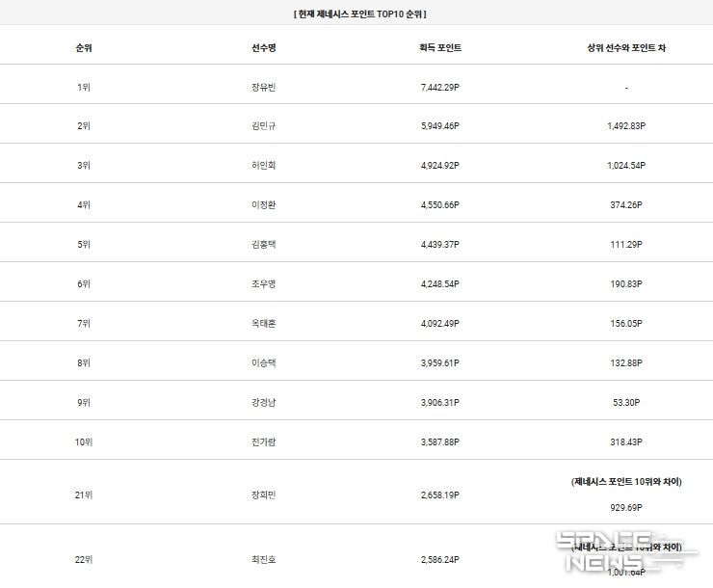Select player name 허인회
The image size is (713, 588).
tap(264, 166)
